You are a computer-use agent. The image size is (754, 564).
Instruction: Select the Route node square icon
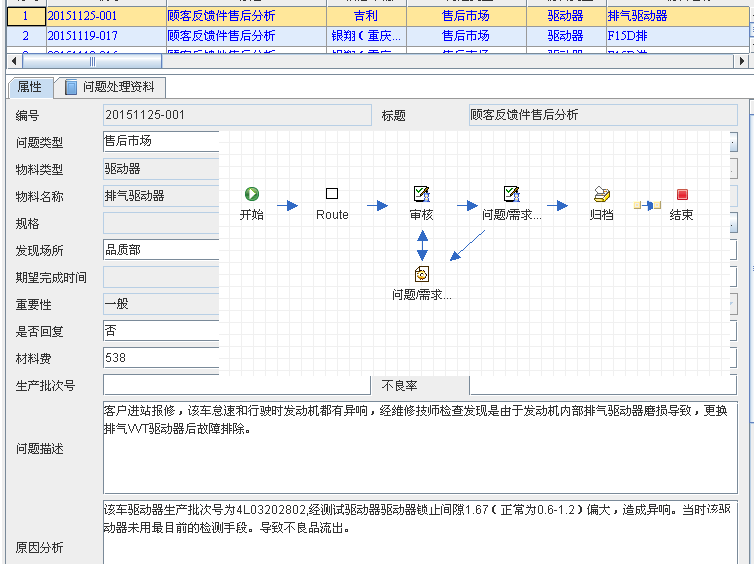(x=332, y=194)
